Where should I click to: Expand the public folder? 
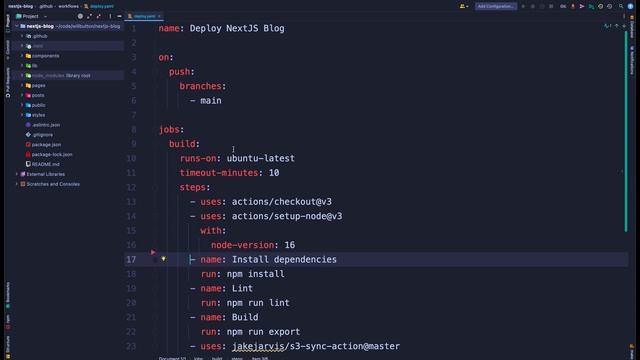(22, 105)
